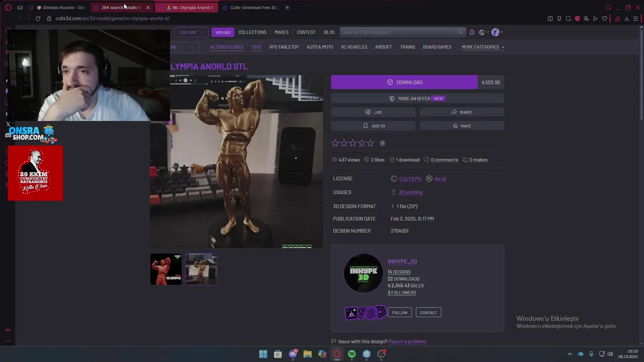This screenshot has width=644, height=362.
Task: Open Spotify from the taskbar
Action: (352, 354)
